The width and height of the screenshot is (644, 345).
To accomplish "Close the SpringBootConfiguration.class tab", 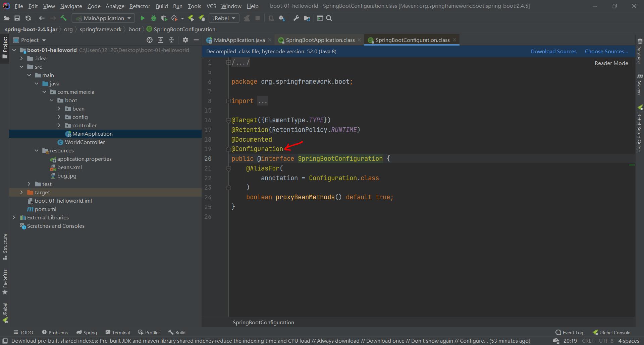I will tap(454, 40).
